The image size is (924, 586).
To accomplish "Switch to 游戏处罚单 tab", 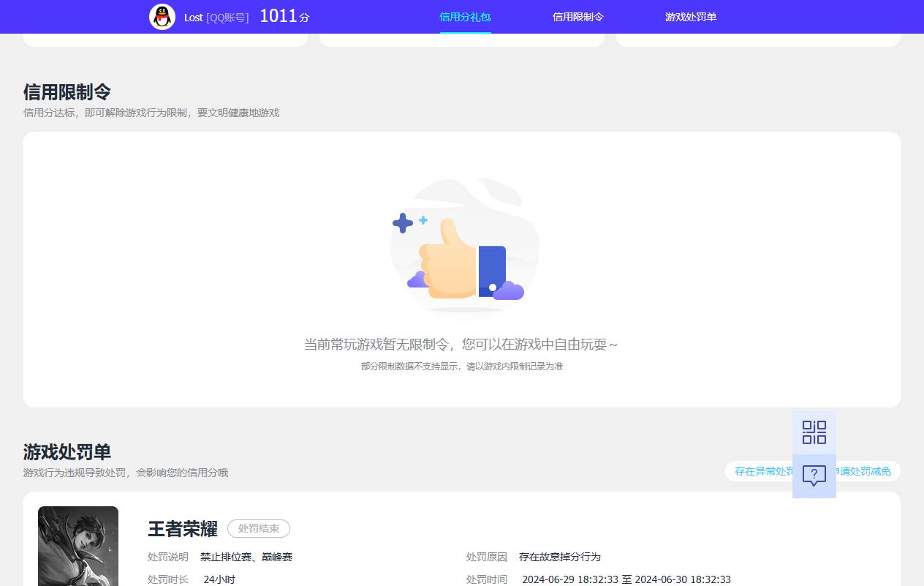I will coord(691,17).
